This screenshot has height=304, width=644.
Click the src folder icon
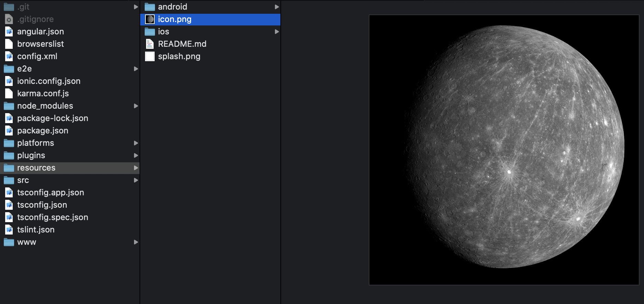click(x=9, y=180)
